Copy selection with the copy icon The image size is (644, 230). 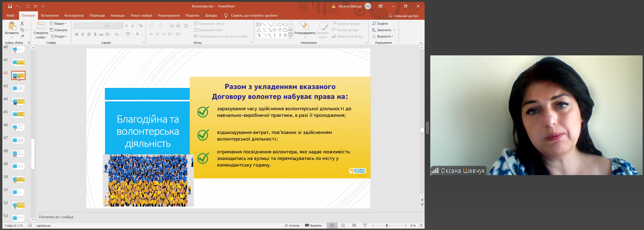pos(22,30)
